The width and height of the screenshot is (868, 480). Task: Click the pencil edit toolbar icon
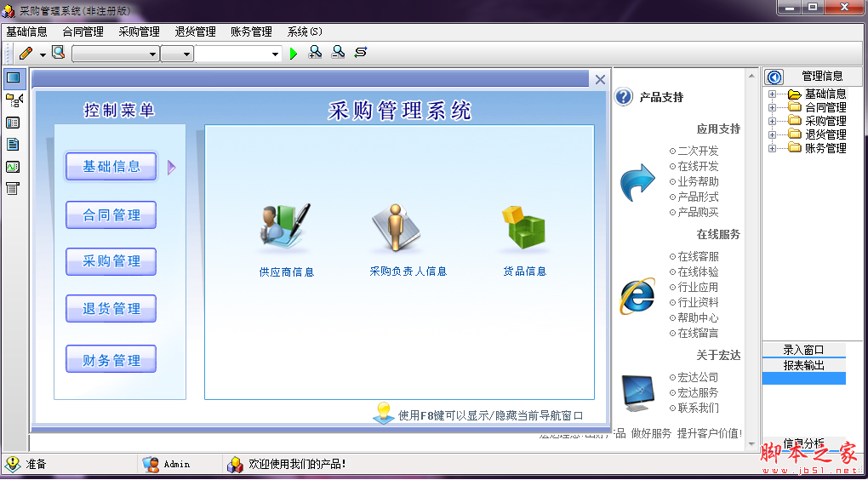click(26, 53)
